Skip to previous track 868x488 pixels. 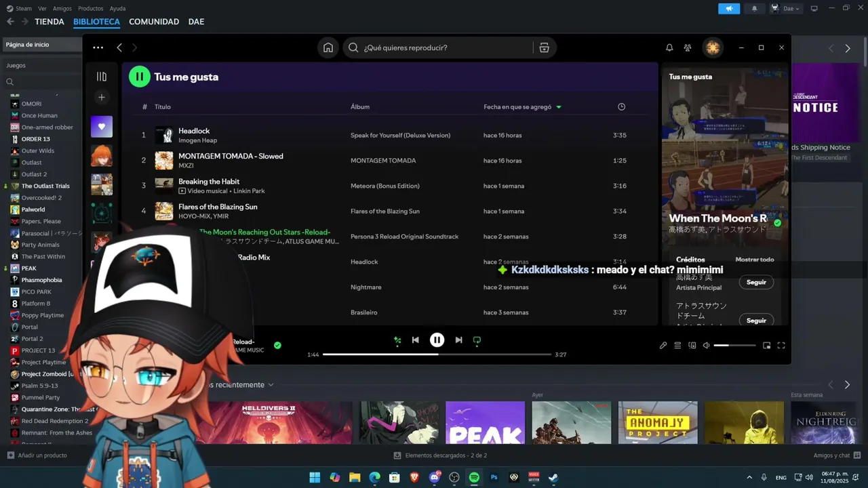(x=415, y=340)
